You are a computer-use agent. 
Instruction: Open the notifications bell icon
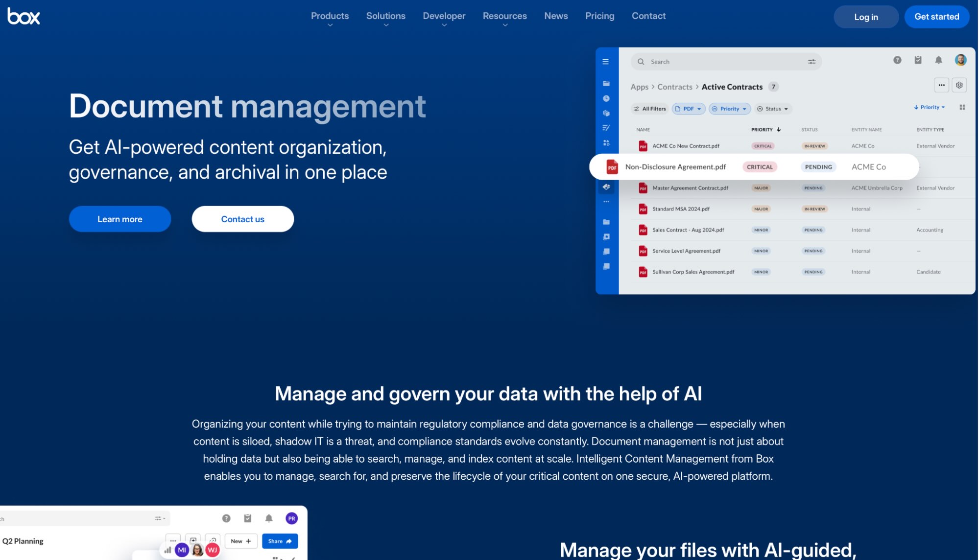(939, 60)
